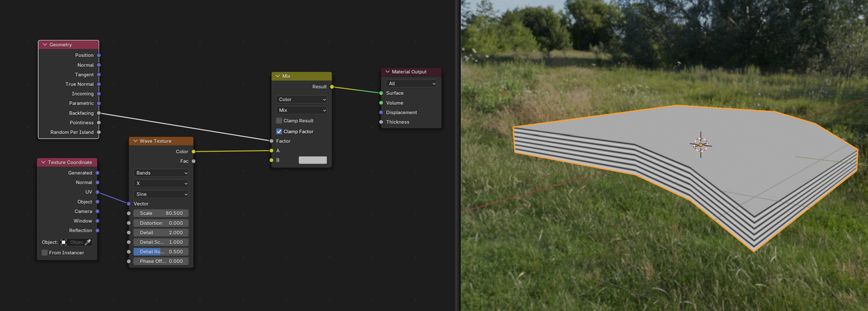Click the Incoming output socket
Screen dimensions: 868x311
[99, 94]
